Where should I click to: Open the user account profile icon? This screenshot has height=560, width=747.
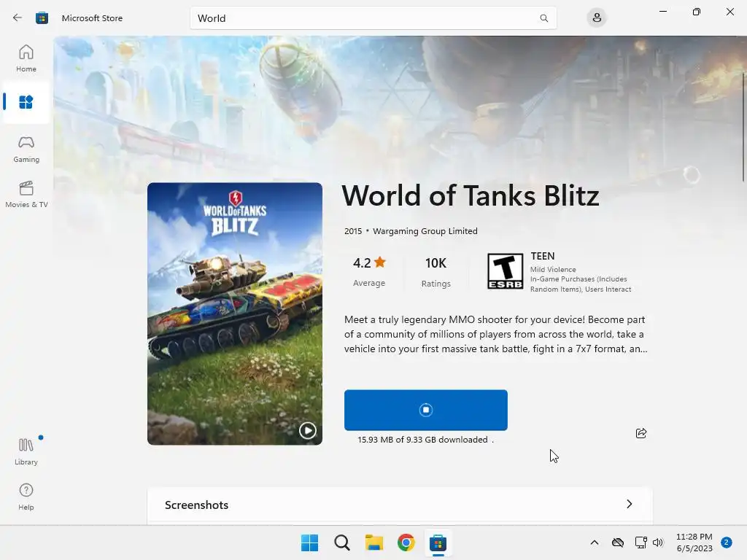597,18
